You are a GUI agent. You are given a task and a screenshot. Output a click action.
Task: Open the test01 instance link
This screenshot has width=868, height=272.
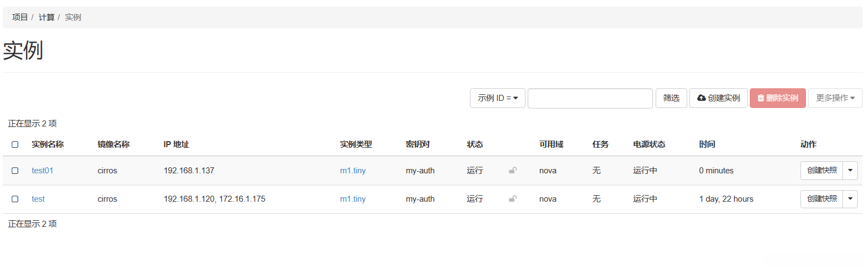(42, 171)
